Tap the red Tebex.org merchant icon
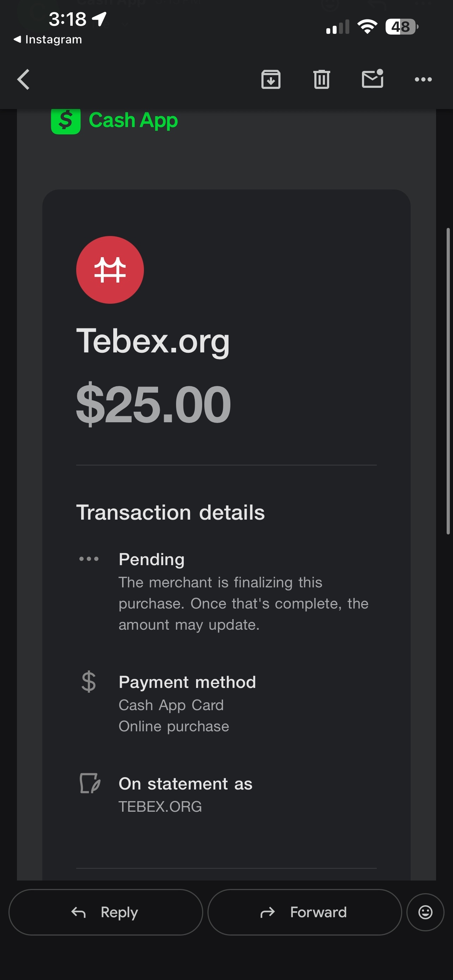 [110, 270]
